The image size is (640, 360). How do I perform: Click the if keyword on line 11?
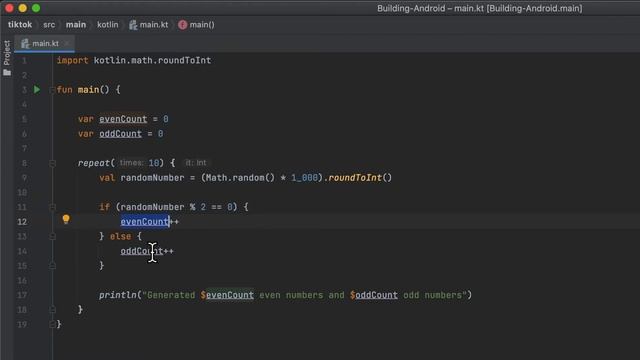(x=104, y=207)
